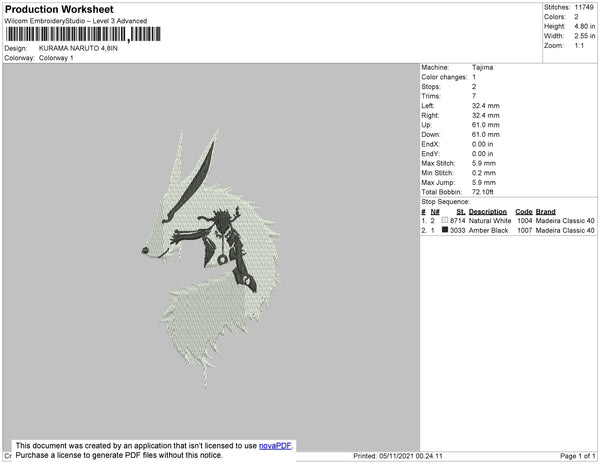Select the Up value 61.0 mm
The image size is (600, 464).
486,125
